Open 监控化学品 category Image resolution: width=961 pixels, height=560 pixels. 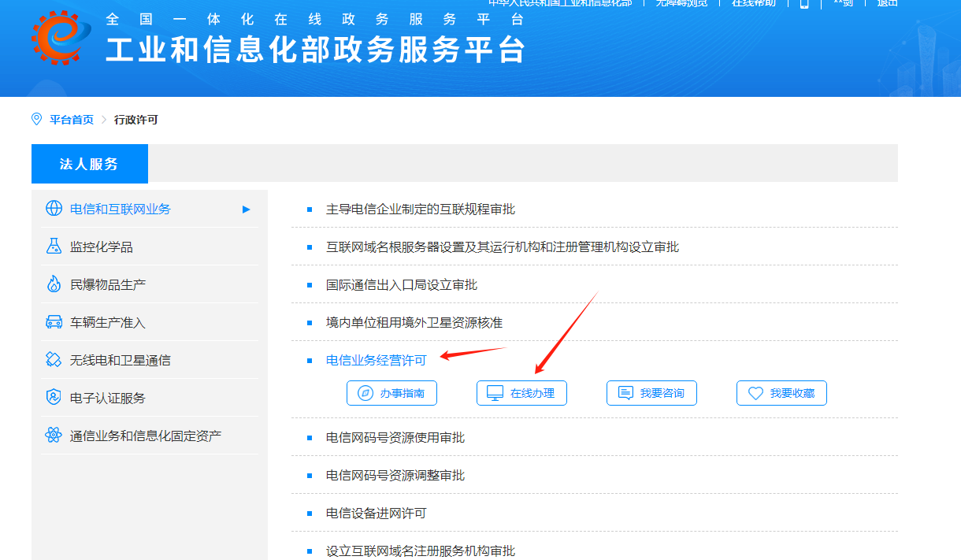(x=150, y=247)
